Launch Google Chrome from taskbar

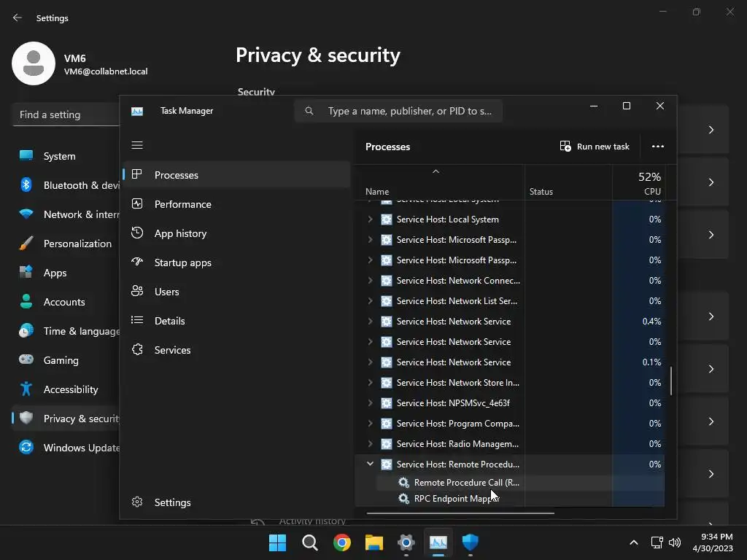coord(342,542)
